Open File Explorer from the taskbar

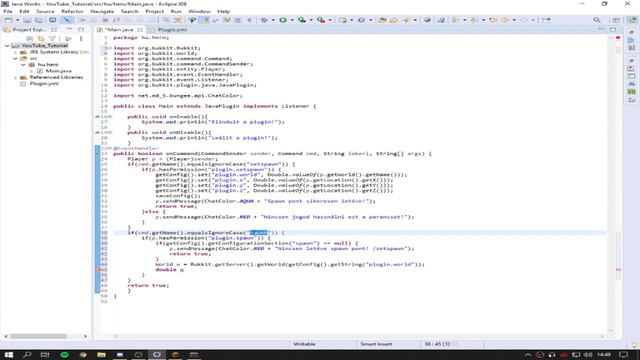coord(101,355)
